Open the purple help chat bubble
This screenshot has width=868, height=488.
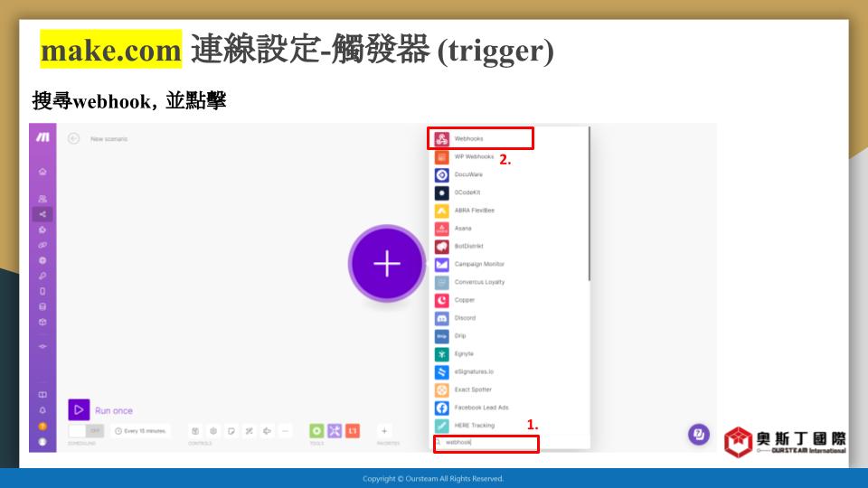point(699,435)
